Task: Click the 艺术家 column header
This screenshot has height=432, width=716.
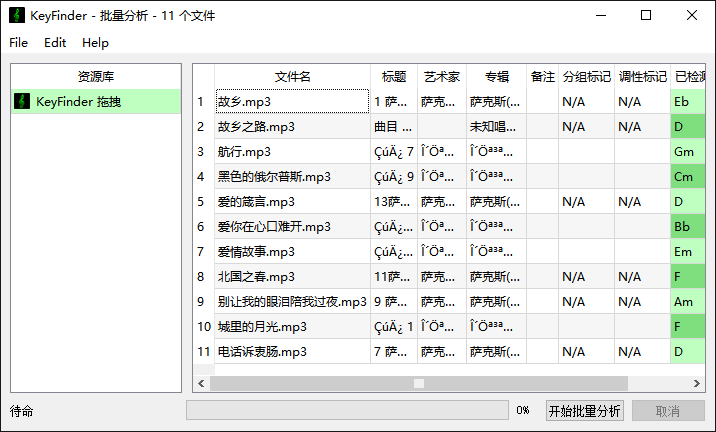Action: [x=441, y=77]
